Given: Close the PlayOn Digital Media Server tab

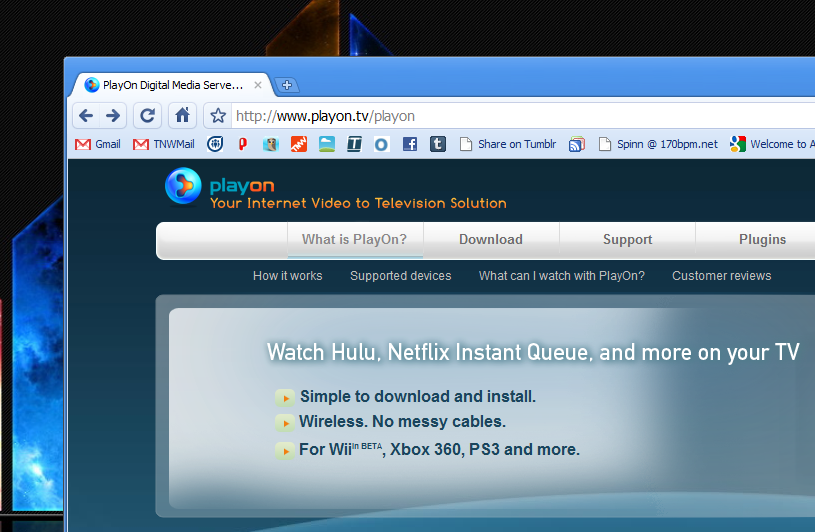Looking at the screenshot, I should [257, 85].
